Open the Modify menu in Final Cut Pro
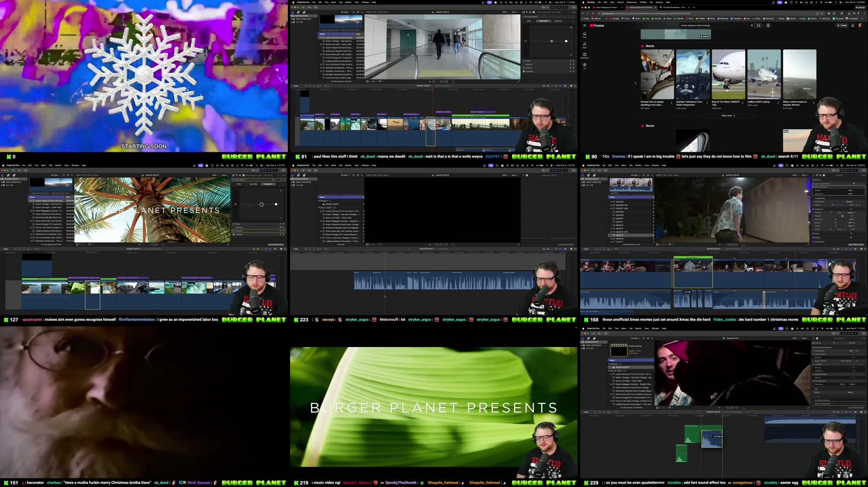The image size is (868, 487). click(x=348, y=2)
